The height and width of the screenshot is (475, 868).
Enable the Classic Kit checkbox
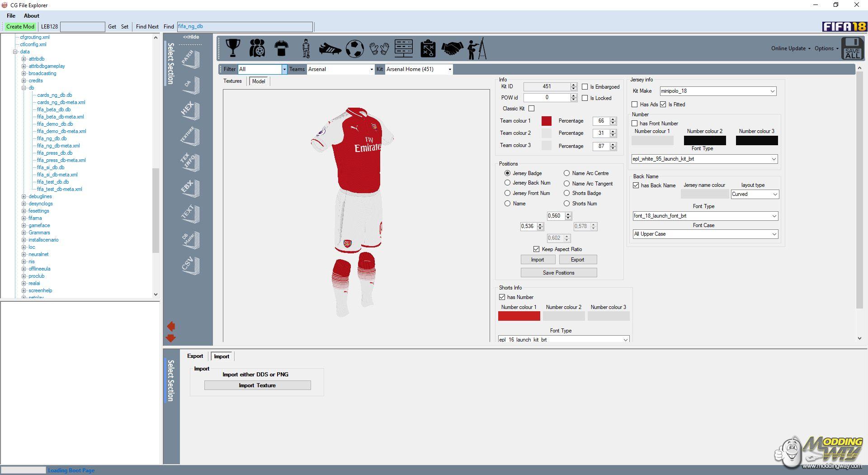[531, 109]
